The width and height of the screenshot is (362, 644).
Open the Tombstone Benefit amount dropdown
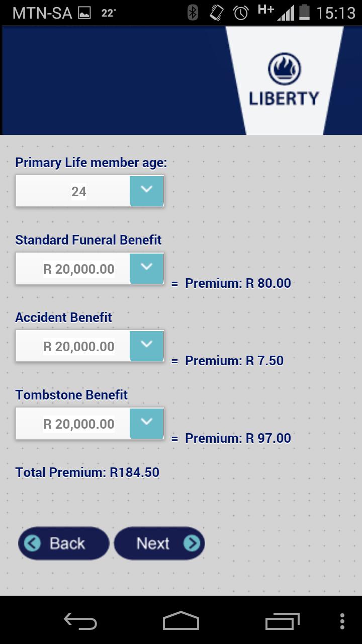coord(147,423)
